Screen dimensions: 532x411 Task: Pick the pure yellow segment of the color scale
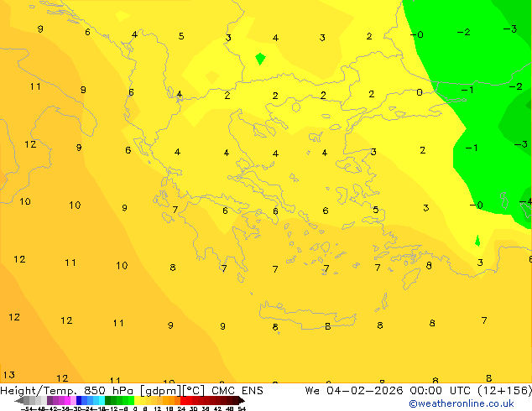click(x=137, y=400)
